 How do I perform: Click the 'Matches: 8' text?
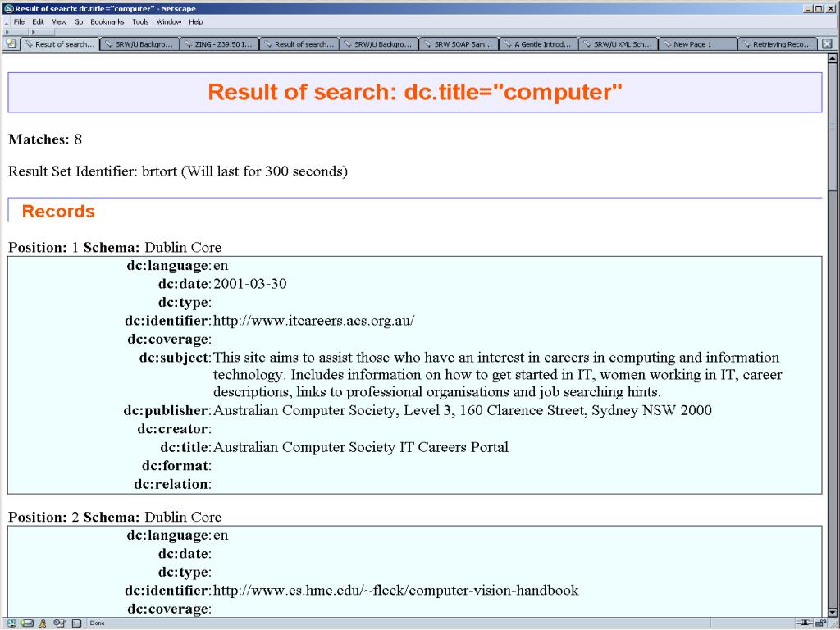tap(45, 139)
